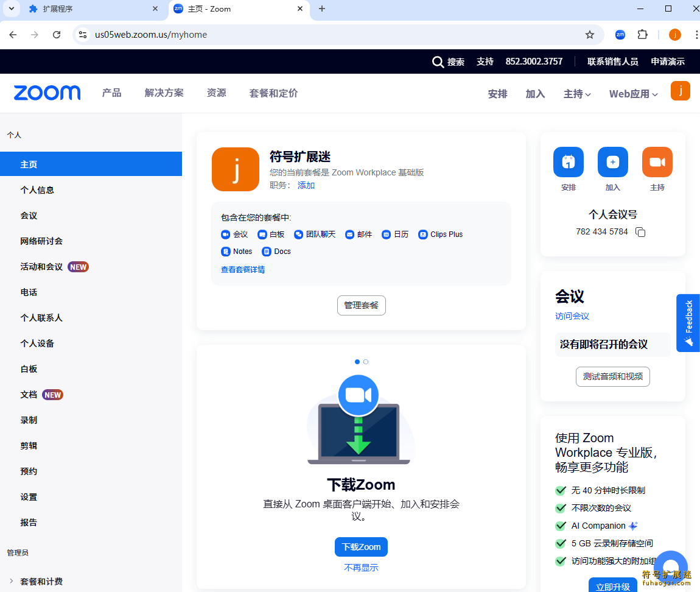The image size is (700, 592).
Task: Open the 产品 menu
Action: click(111, 93)
